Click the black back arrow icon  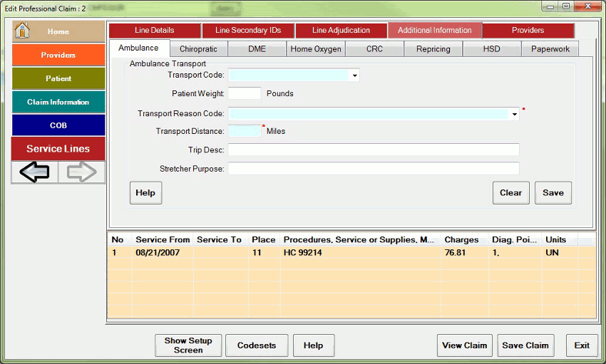tap(34, 172)
